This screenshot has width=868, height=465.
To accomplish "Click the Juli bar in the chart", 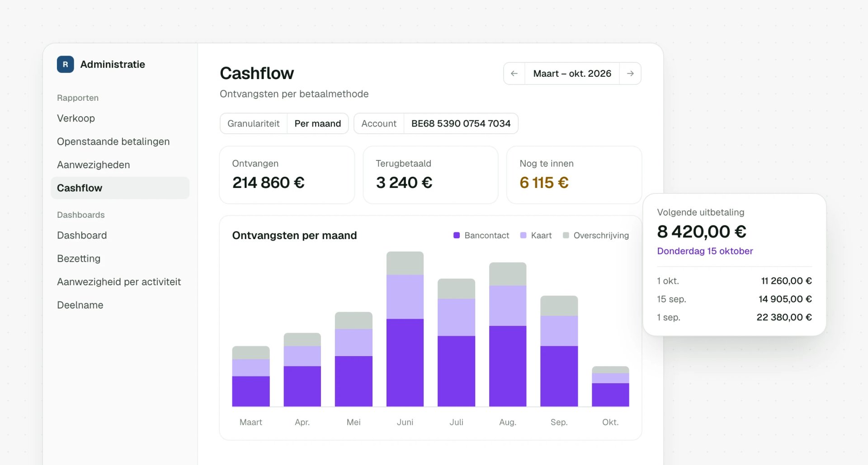I will pyautogui.click(x=456, y=343).
